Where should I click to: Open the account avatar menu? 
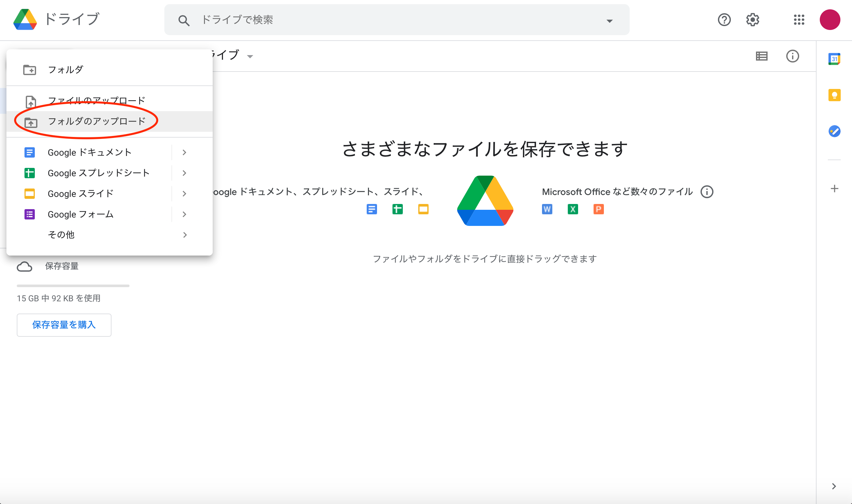click(x=829, y=20)
